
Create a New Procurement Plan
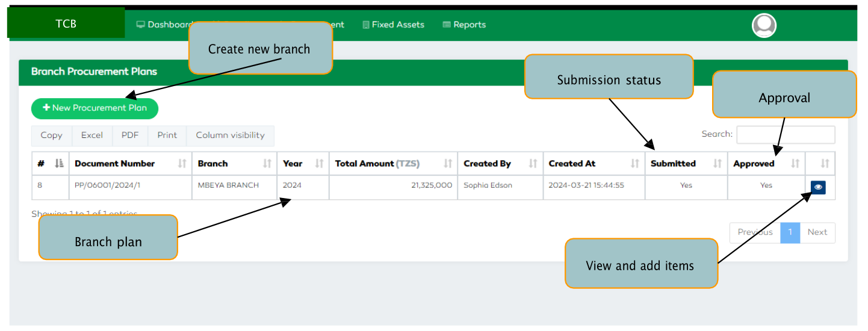point(95,108)
